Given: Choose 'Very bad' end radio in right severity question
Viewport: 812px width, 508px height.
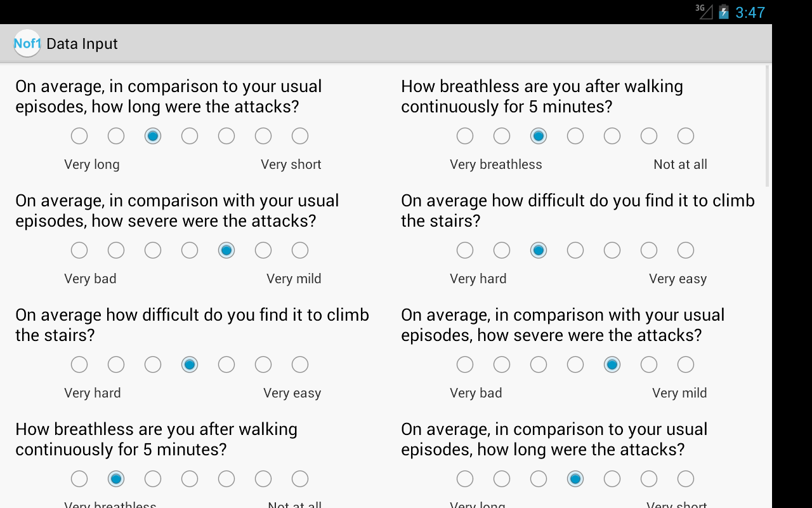Looking at the screenshot, I should coord(465,364).
